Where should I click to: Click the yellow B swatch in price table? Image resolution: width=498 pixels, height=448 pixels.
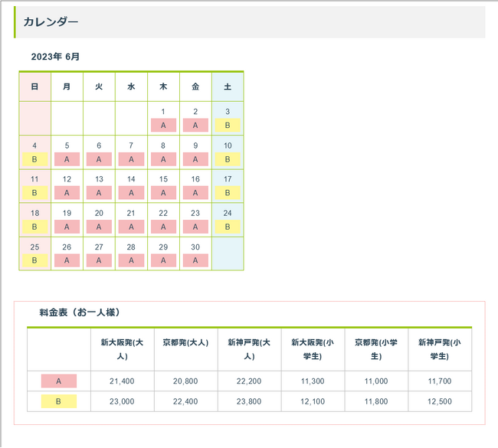(x=59, y=401)
